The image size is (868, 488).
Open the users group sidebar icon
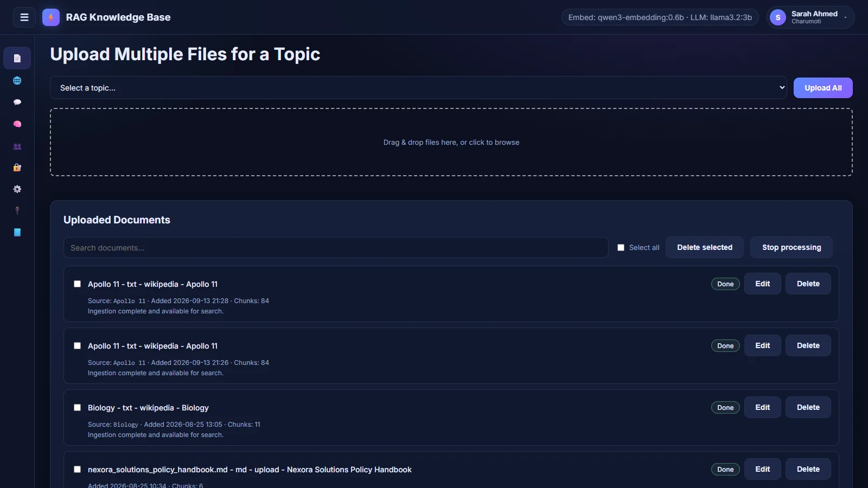pyautogui.click(x=17, y=146)
